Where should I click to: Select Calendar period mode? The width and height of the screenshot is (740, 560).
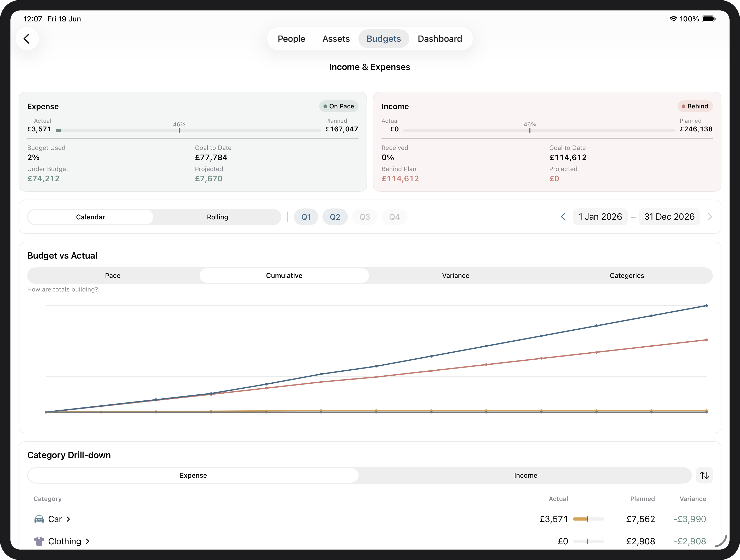pos(90,217)
